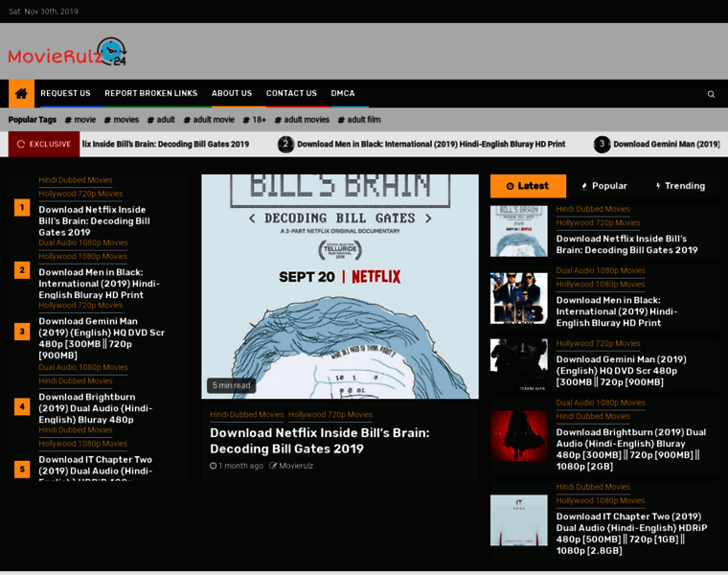
Task: Select the # 18+ popular tag
Action: [255, 120]
